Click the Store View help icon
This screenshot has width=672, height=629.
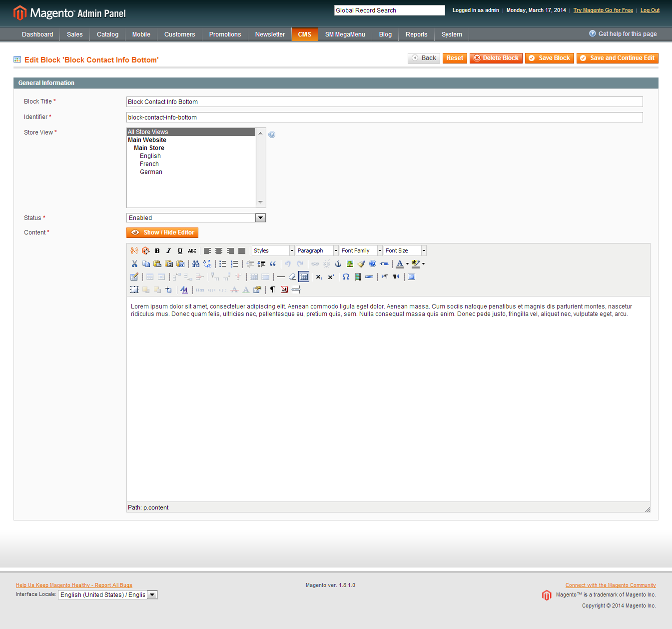(x=272, y=134)
